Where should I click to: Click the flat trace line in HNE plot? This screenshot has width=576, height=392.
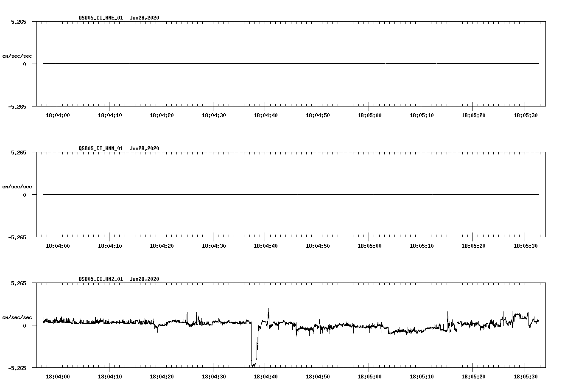point(291,64)
